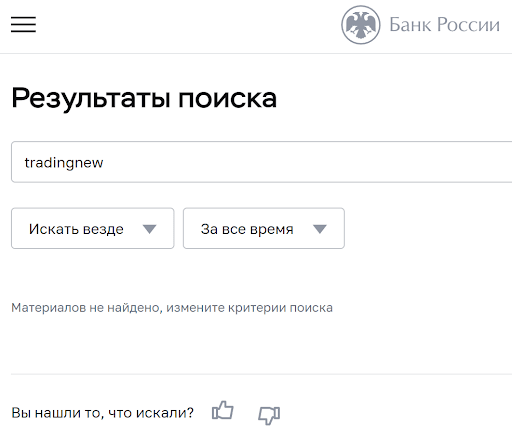Click 'измените критерии поиска' hint text

tap(249, 307)
